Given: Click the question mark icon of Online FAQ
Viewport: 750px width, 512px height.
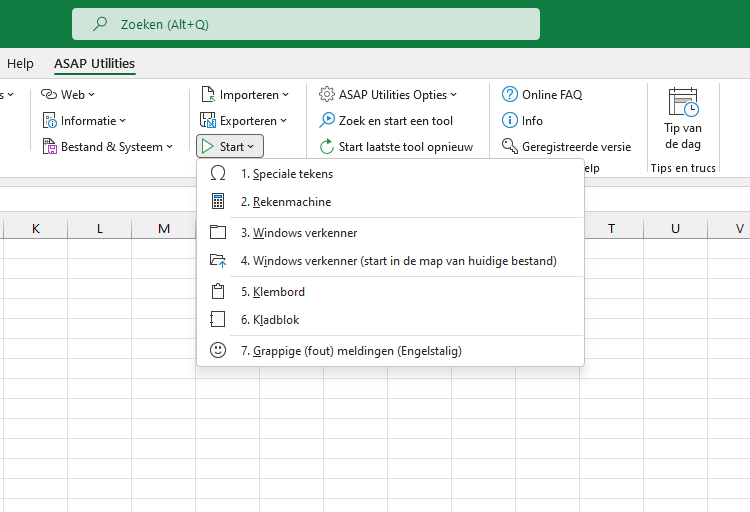Looking at the screenshot, I should click(x=510, y=94).
